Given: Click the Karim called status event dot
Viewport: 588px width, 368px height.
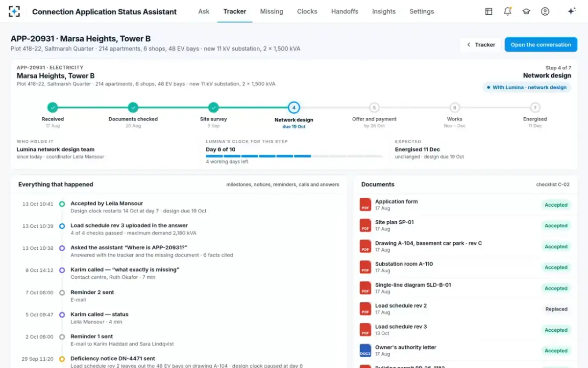Looking at the screenshot, I should (x=62, y=315).
